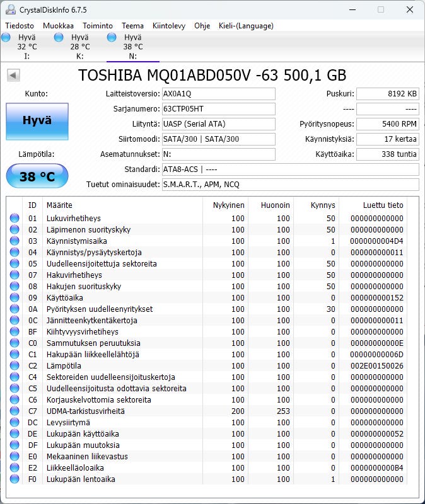Click status orb for UDMA-tarkistusvirheitä row

click(15, 411)
